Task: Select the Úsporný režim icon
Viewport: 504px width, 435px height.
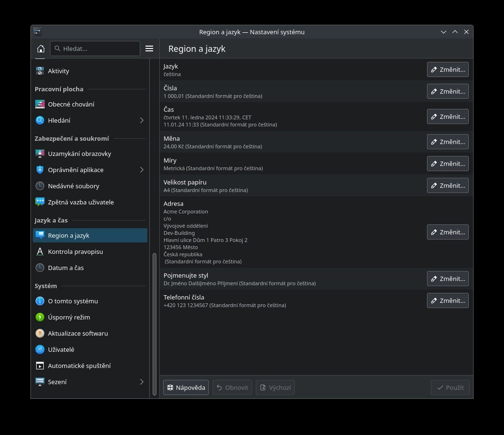Action: 40,317
